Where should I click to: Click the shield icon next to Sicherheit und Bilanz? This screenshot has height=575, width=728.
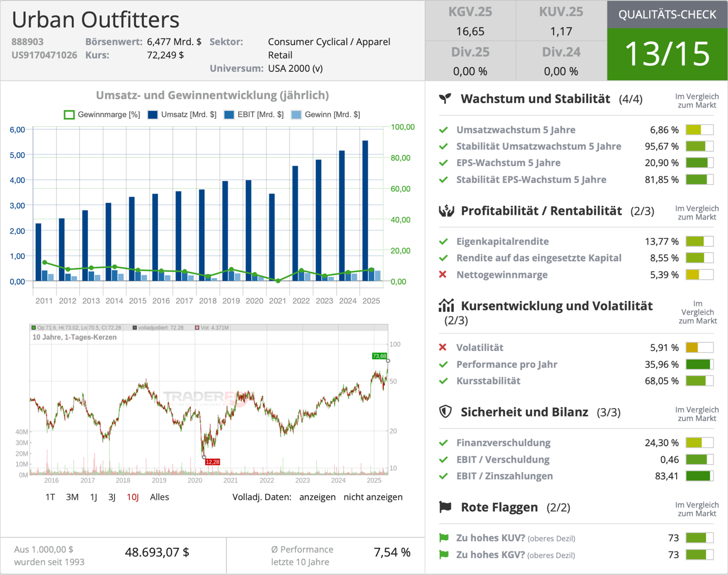tap(445, 412)
